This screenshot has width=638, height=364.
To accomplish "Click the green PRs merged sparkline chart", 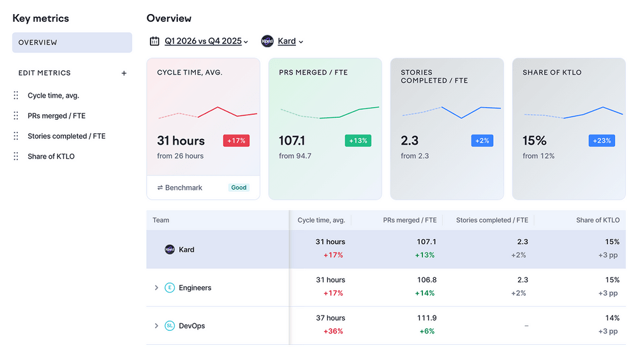I will coord(330,113).
